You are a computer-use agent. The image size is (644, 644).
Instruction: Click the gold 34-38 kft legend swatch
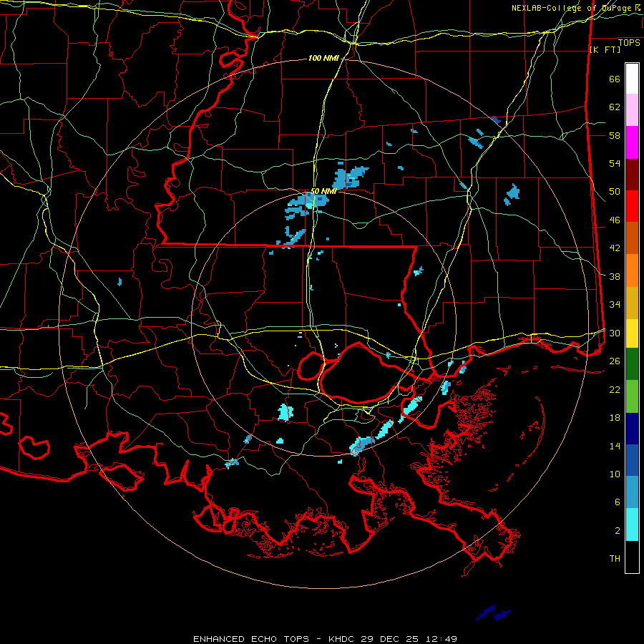click(x=632, y=303)
